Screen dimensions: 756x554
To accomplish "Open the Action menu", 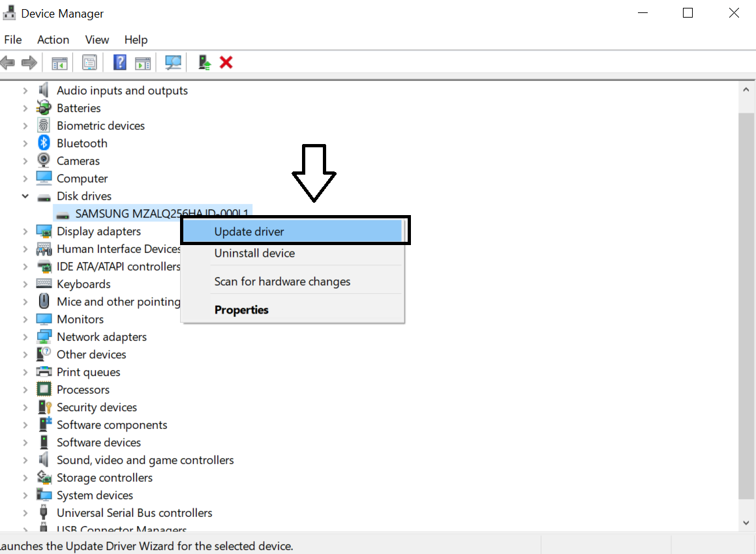I will 53,40.
